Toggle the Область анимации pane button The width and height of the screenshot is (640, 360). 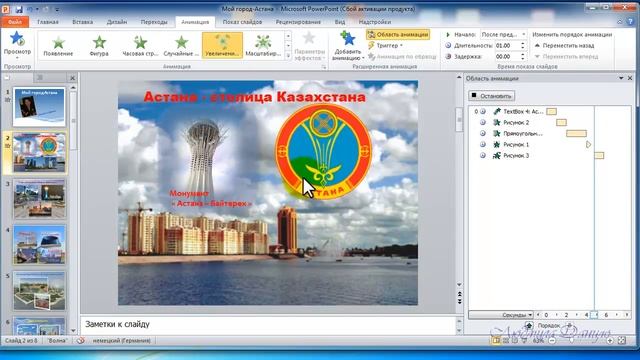[398, 35]
